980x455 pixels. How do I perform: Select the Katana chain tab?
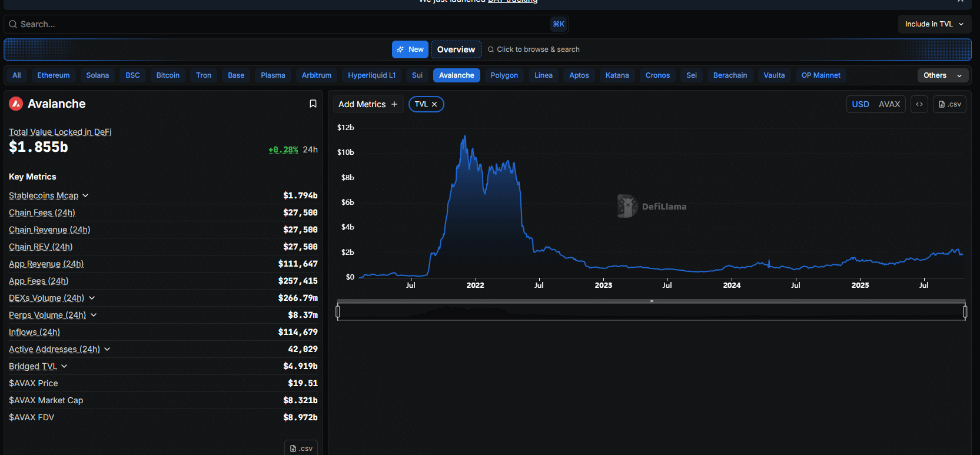point(617,75)
